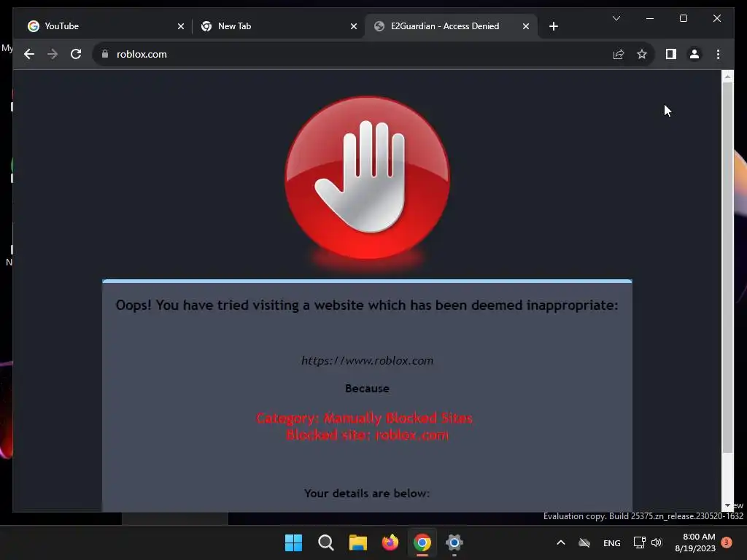Open the volume control speaker icon
Image resolution: width=747 pixels, height=560 pixels.
(657, 542)
